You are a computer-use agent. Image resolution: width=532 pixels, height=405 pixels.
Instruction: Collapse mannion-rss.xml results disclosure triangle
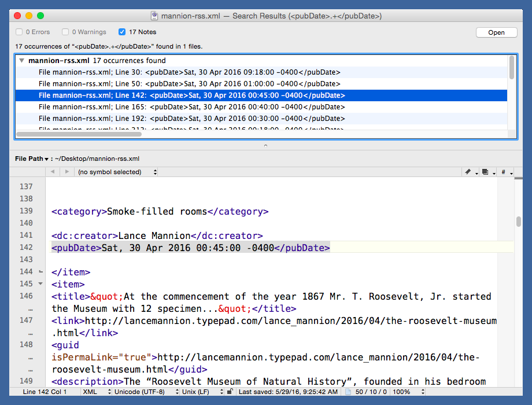coord(21,61)
